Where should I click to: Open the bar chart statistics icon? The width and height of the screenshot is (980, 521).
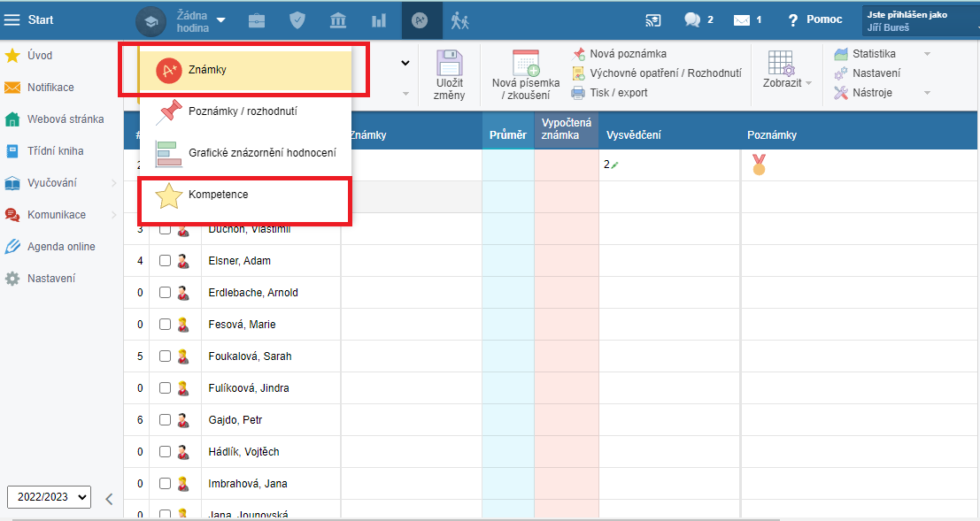click(379, 20)
